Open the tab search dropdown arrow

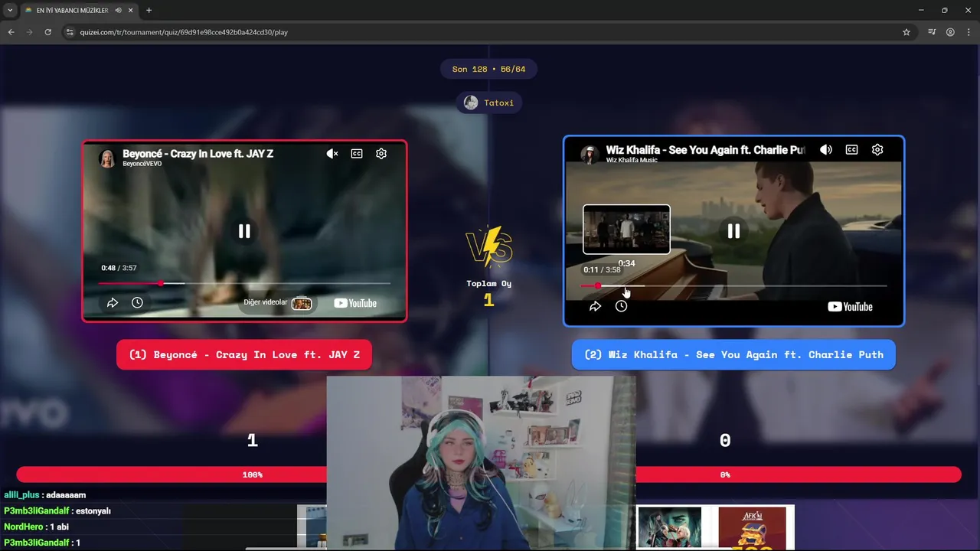click(10, 10)
